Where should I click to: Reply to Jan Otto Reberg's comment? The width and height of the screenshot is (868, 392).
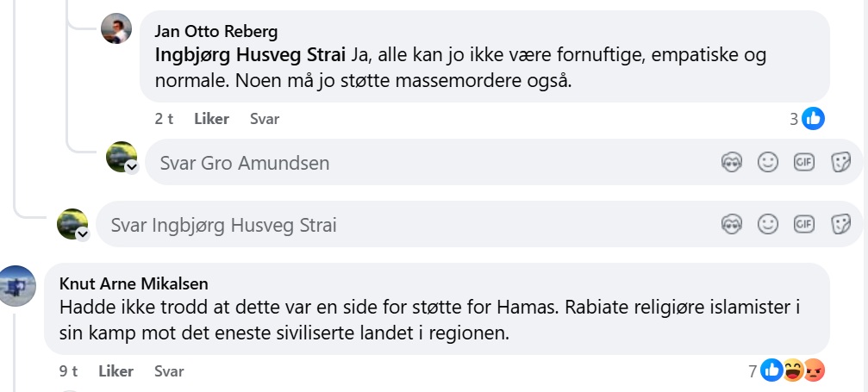pyautogui.click(x=265, y=119)
